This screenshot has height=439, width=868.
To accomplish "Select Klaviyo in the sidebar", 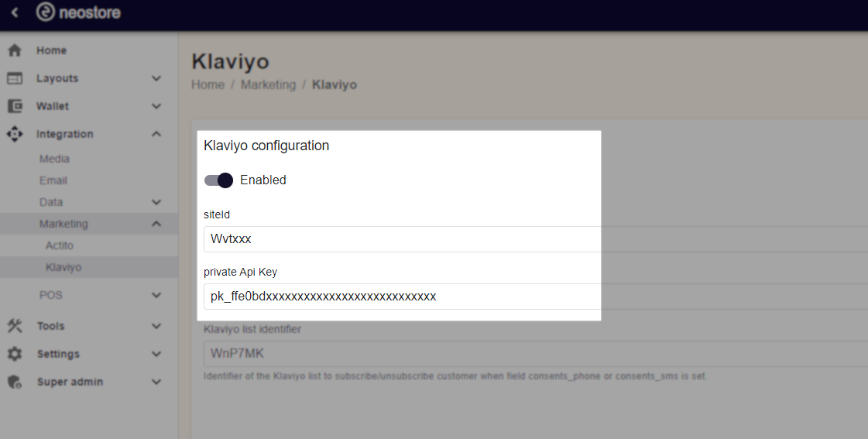I will 63,267.
